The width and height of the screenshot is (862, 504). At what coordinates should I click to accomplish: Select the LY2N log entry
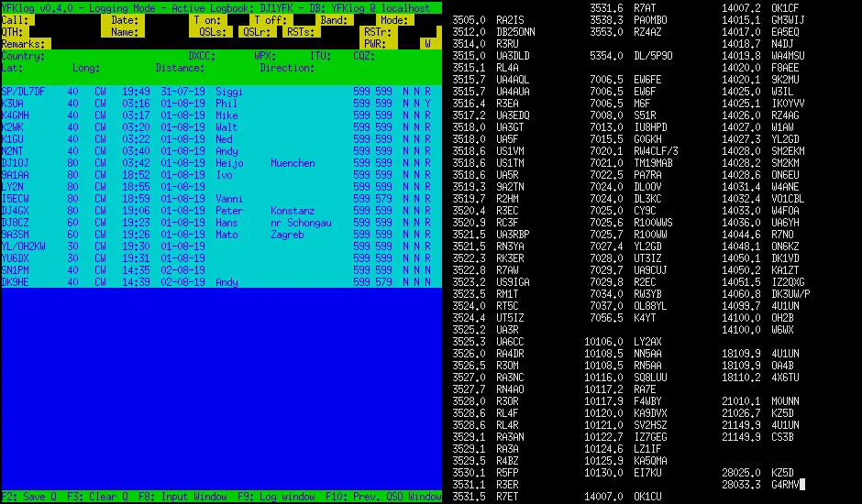(x=222, y=187)
